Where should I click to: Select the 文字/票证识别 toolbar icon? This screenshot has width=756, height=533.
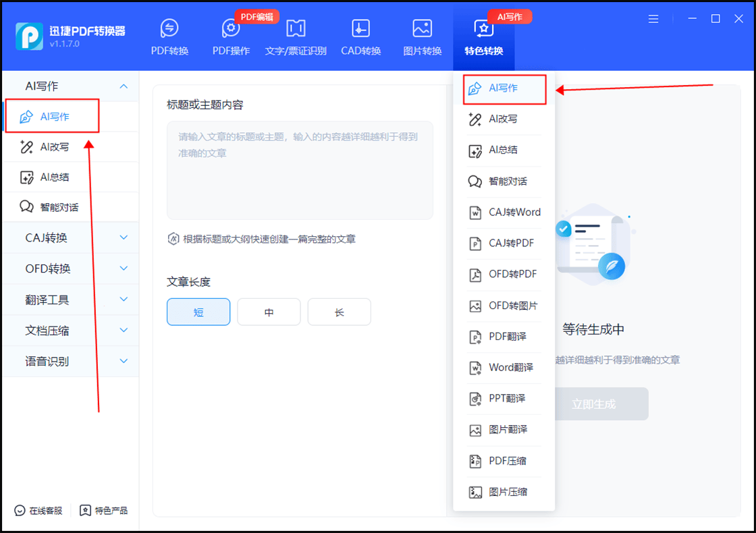(296, 28)
